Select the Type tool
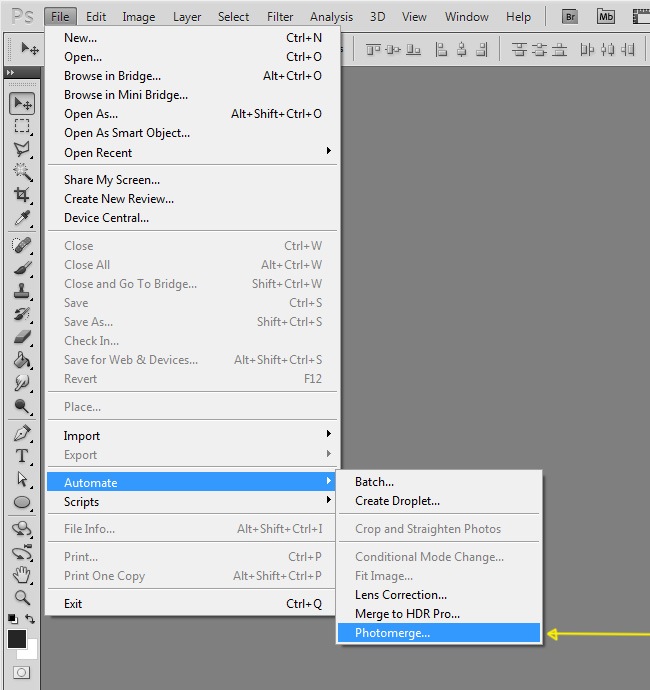 [22, 456]
